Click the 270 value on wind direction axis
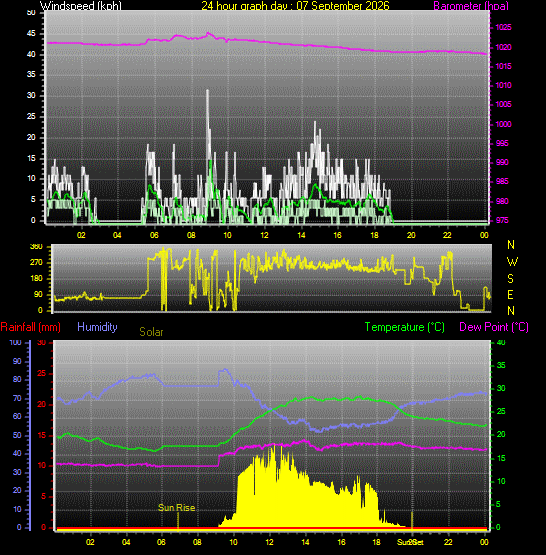The height and width of the screenshot is (555, 546). coord(36,262)
